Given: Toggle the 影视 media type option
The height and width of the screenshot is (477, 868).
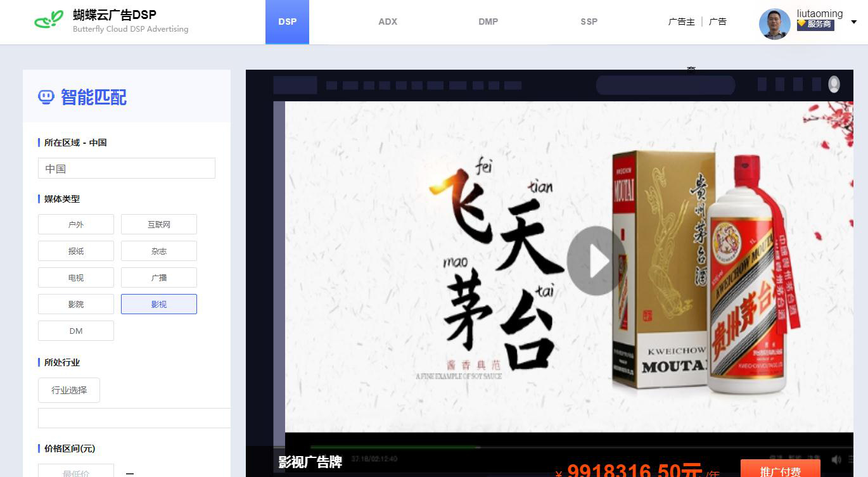Looking at the screenshot, I should (x=159, y=304).
